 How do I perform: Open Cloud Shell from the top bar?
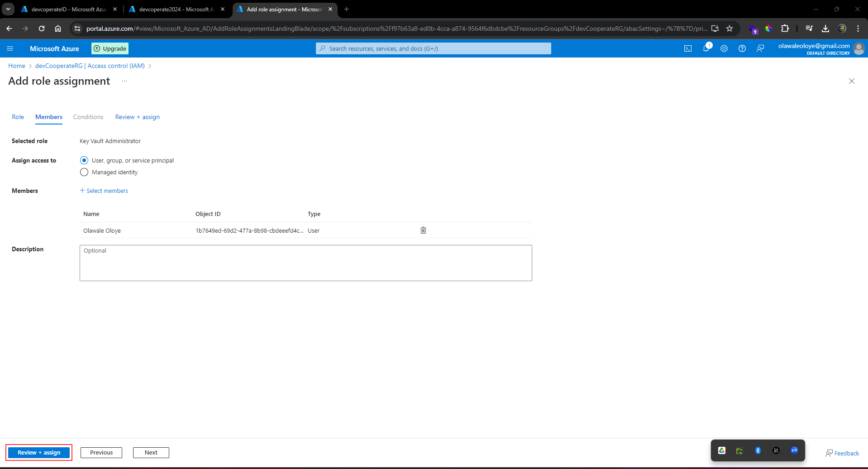pos(688,48)
